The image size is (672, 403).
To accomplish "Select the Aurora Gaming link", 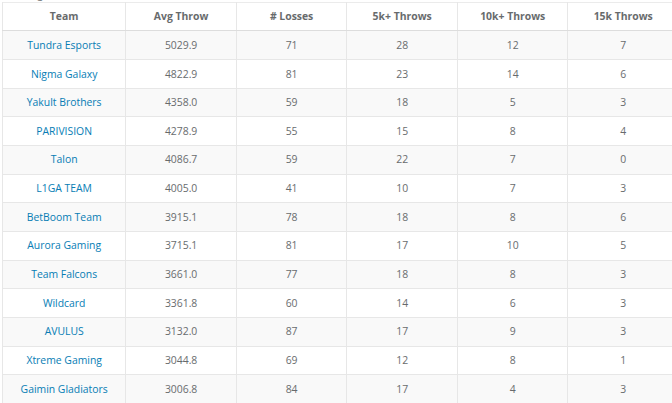I will 64,245.
